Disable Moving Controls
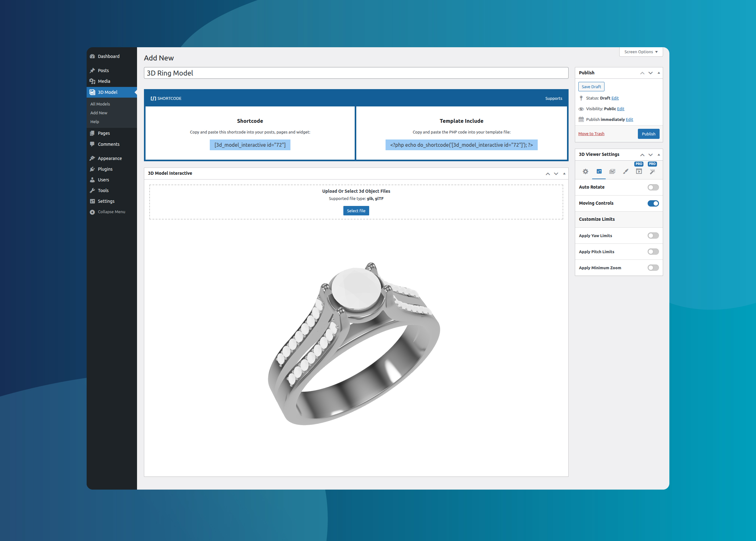This screenshot has height=541, width=756. pos(653,203)
